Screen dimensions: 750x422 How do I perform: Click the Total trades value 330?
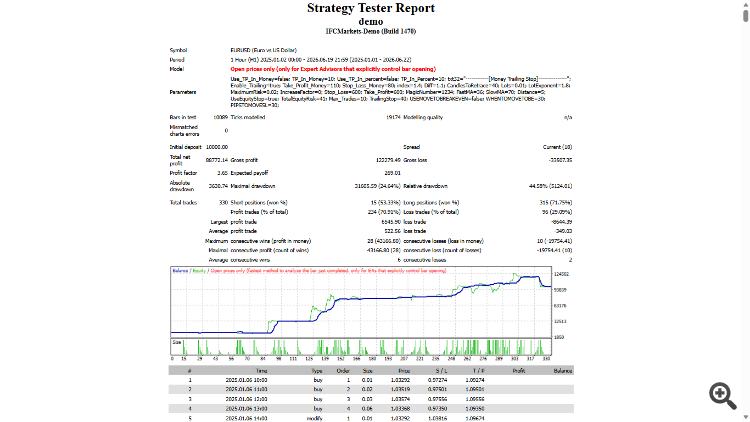tap(223, 203)
